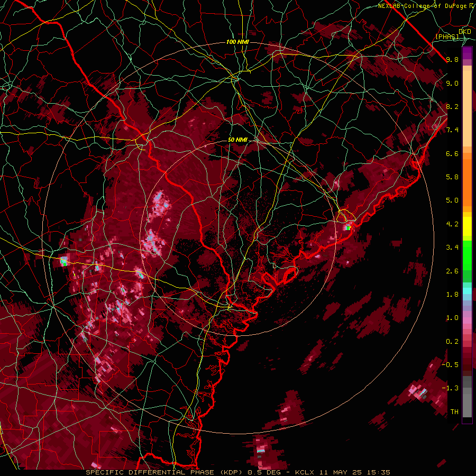Click the yellow segment of the color bar
Viewport: 476px width, 476px height.
[467, 226]
